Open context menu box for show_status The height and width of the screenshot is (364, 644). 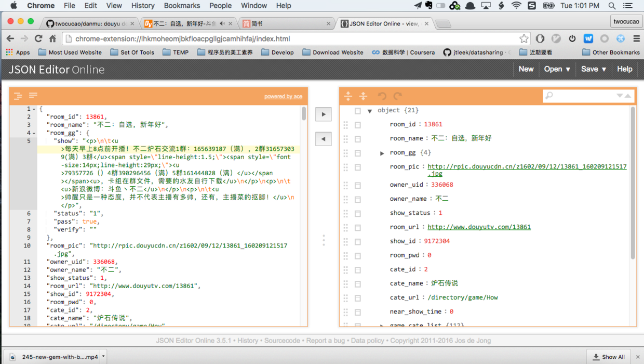358,213
